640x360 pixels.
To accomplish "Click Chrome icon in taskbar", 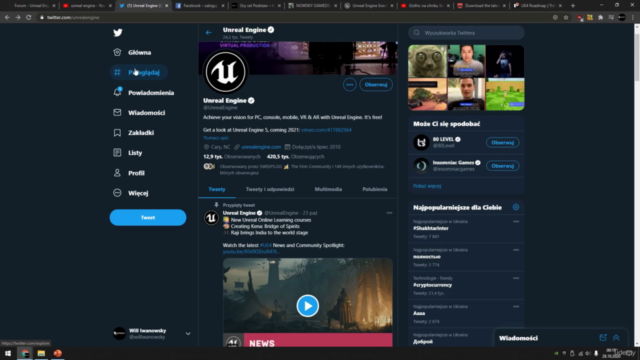I will coord(25,353).
